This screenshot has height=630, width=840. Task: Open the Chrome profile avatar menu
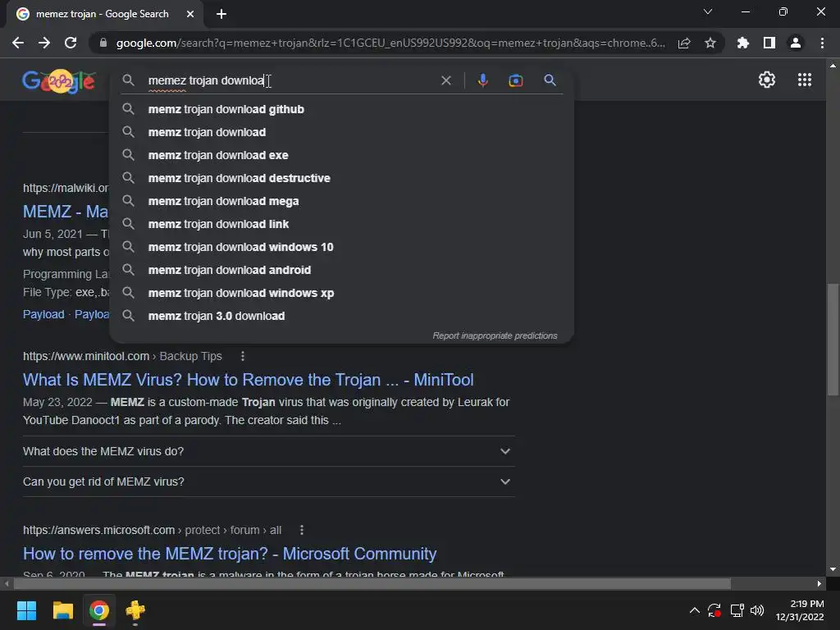coord(796,43)
